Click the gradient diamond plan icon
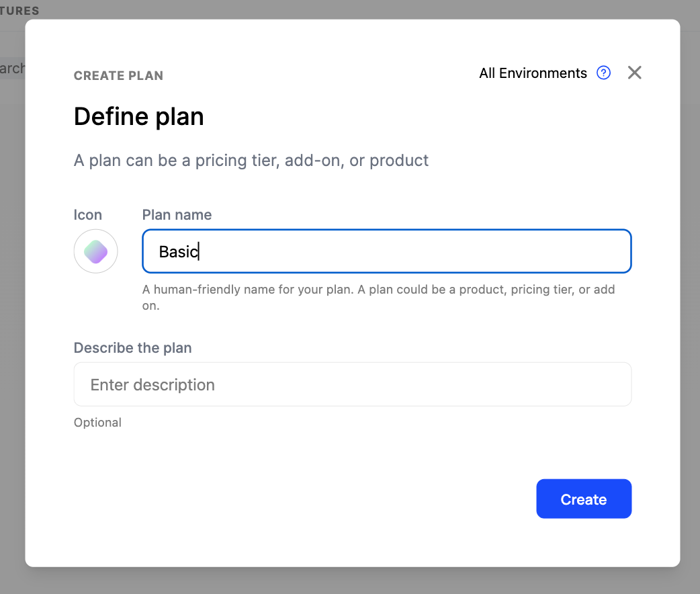The image size is (700, 594). [95, 252]
